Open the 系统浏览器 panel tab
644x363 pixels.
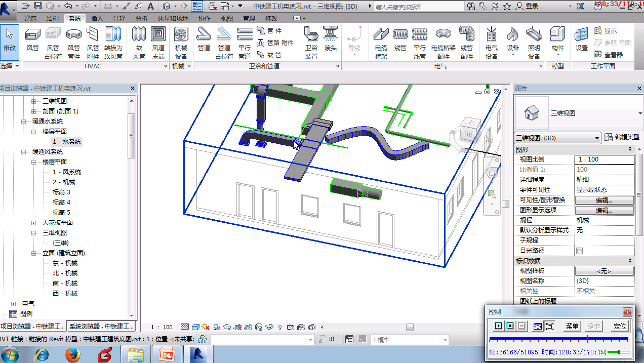coord(101,327)
